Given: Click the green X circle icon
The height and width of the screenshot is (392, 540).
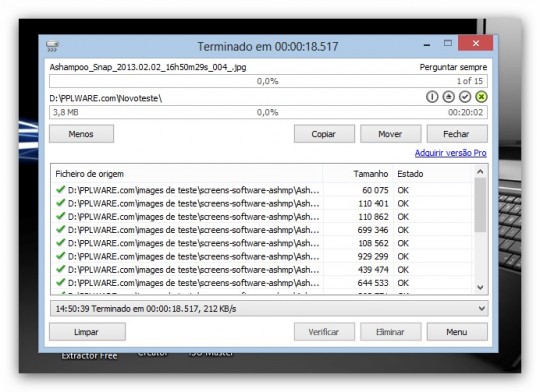Looking at the screenshot, I should [481, 97].
